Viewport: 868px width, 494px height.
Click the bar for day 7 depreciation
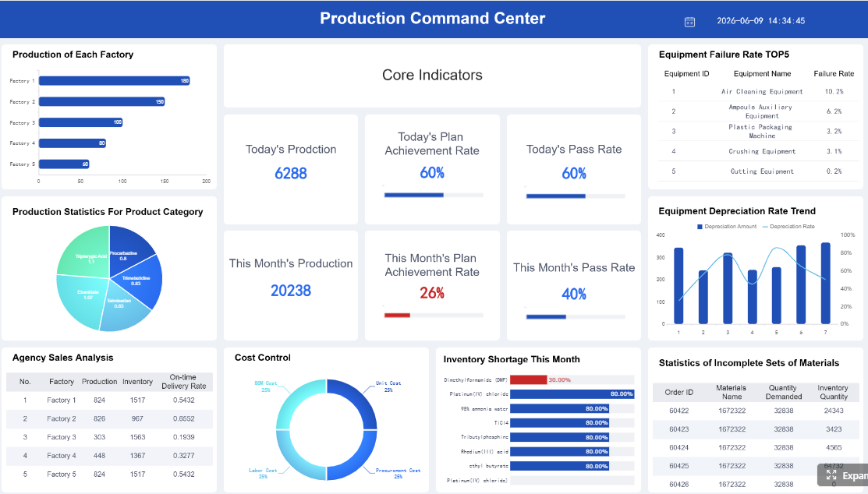coord(825,284)
